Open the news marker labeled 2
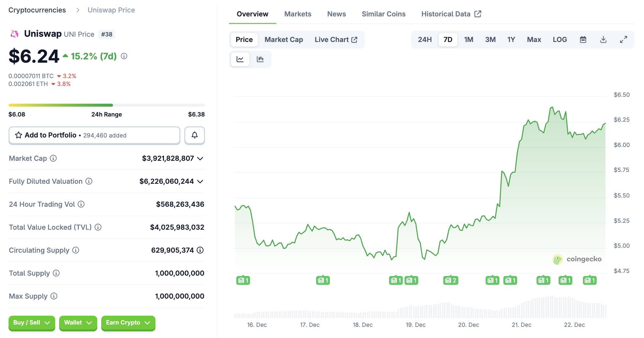The height and width of the screenshot is (338, 644). tap(450, 280)
